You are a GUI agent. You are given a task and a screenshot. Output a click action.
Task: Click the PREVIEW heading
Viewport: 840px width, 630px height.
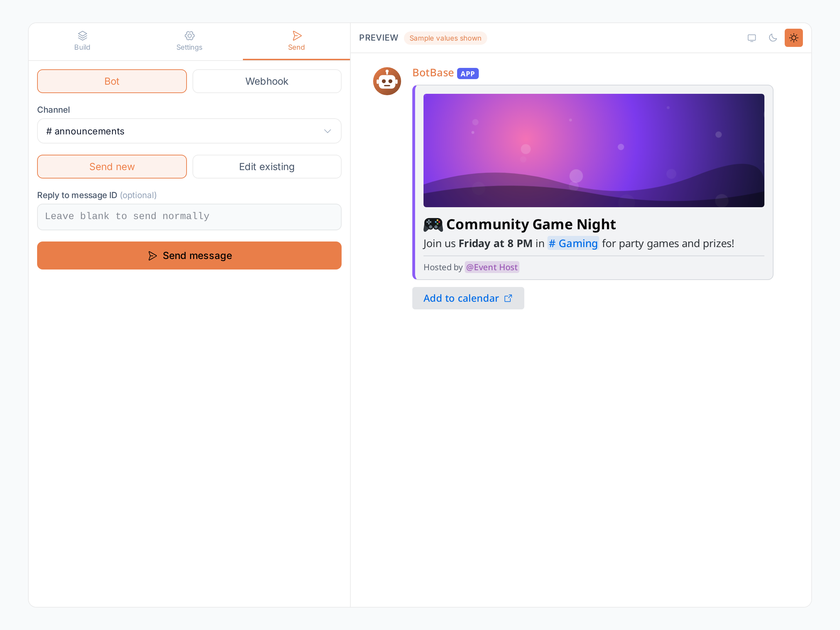(379, 38)
